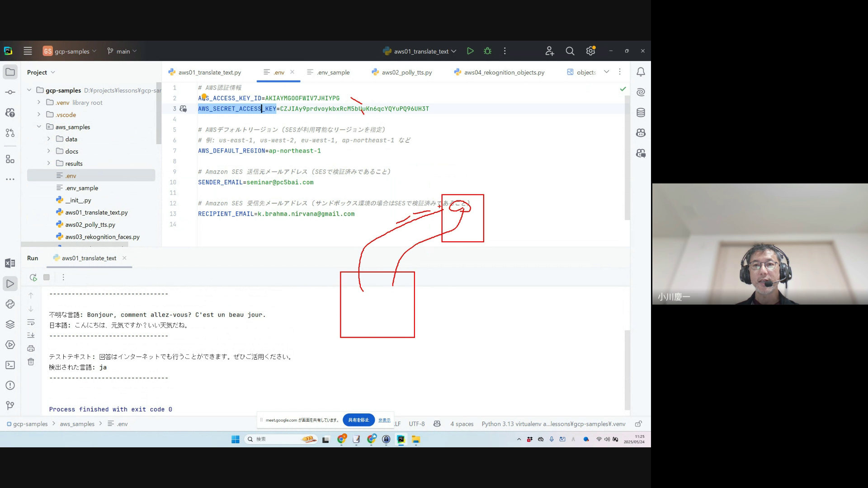Open the Notifications bell icon
The height and width of the screenshot is (488, 868).
(641, 72)
